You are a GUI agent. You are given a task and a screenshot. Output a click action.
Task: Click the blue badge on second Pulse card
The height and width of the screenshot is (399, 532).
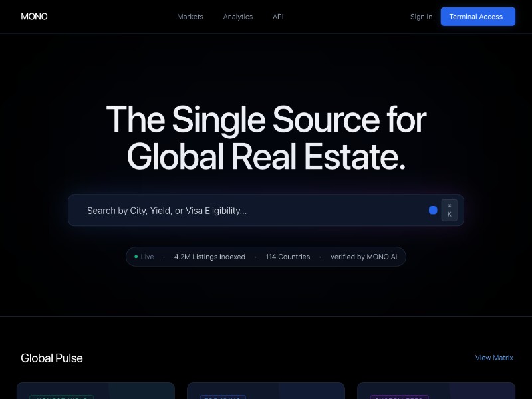tap(223, 397)
